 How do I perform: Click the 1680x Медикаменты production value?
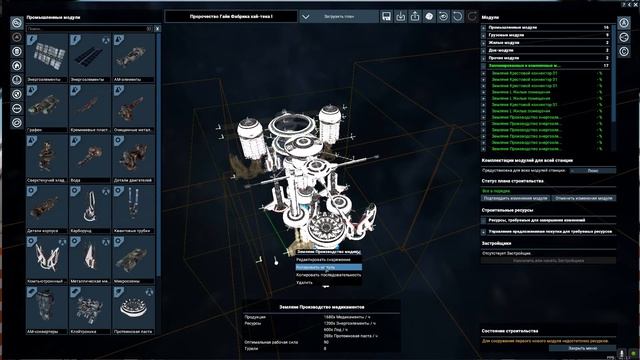tap(347, 317)
